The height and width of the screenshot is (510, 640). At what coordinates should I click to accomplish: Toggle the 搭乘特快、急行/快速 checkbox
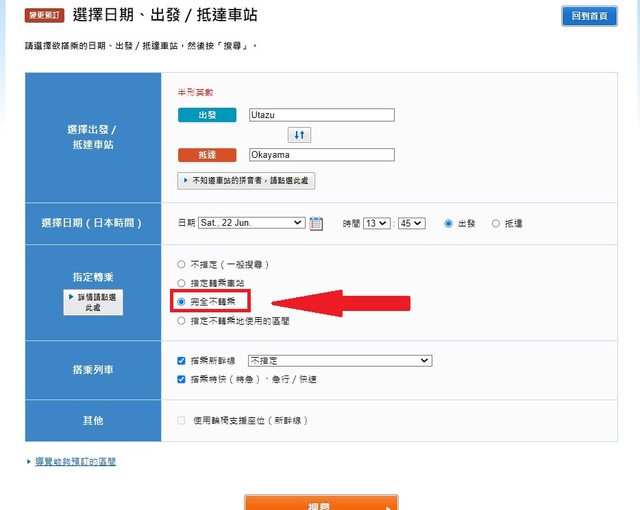181,379
